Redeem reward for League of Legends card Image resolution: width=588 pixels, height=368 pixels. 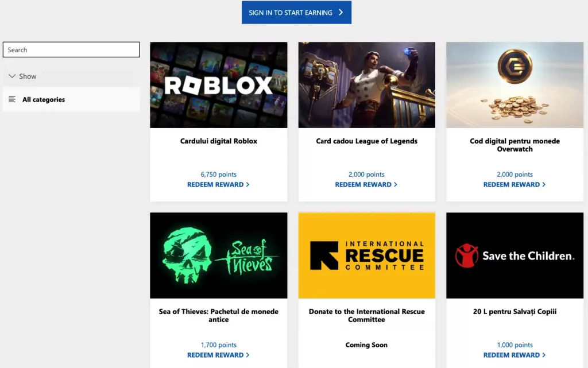(366, 184)
